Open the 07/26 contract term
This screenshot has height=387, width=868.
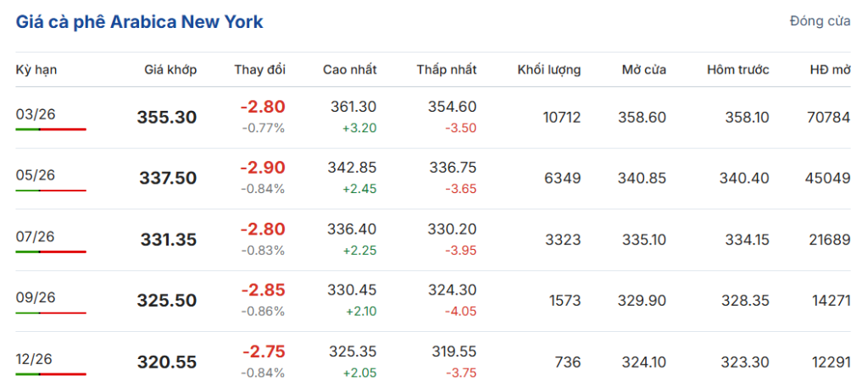click(x=36, y=236)
